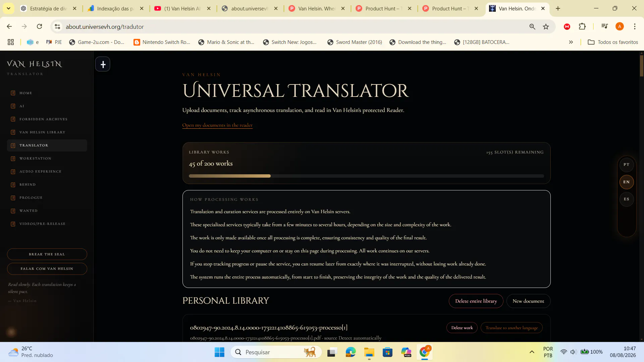
Task: Bookmark this page with the star icon
Action: pos(546,26)
